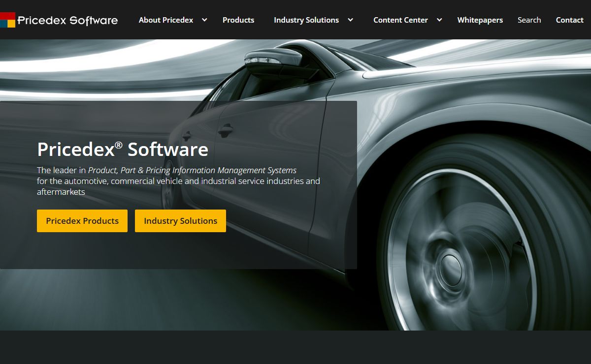Select the Pricedex® Software hero heading
This screenshot has height=364, width=591.
click(123, 149)
